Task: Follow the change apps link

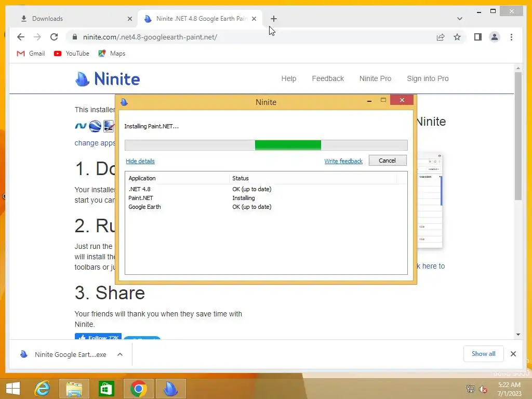Action: tap(95, 143)
